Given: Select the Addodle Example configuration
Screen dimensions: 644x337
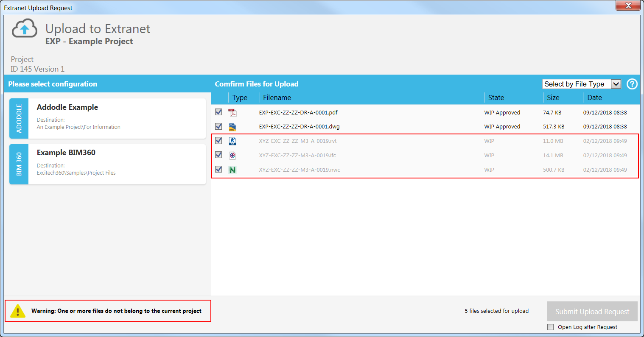Looking at the screenshot, I should pyautogui.click(x=107, y=119).
